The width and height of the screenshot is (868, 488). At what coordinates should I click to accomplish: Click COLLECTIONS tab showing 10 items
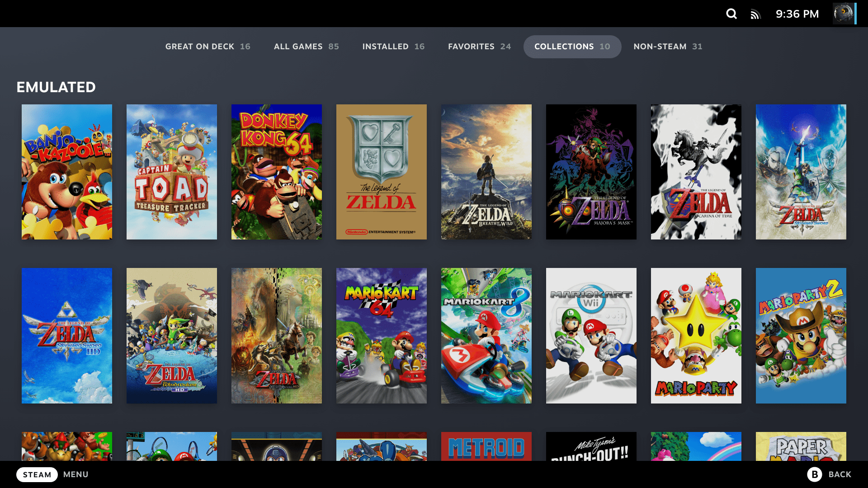coord(572,47)
